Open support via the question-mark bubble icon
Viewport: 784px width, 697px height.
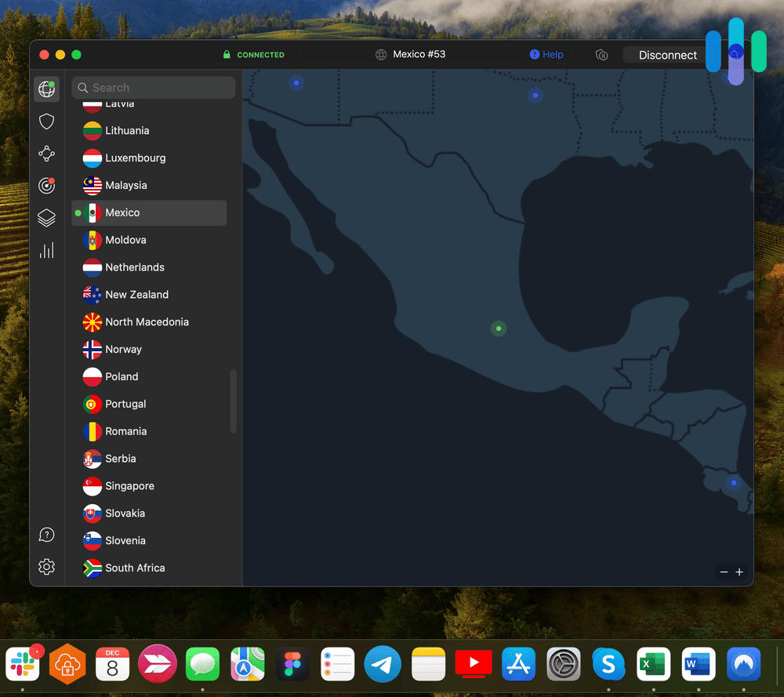tap(46, 534)
